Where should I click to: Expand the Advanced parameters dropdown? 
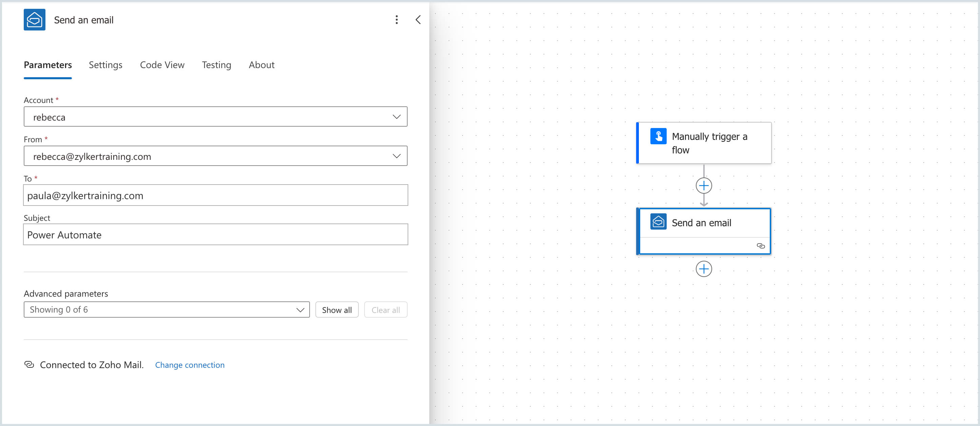pyautogui.click(x=166, y=310)
